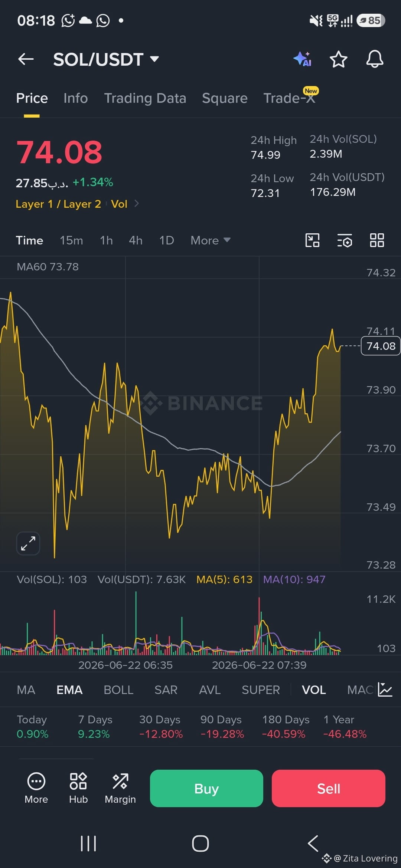Open chart settings list icon
The width and height of the screenshot is (401, 868).
pyautogui.click(x=345, y=240)
